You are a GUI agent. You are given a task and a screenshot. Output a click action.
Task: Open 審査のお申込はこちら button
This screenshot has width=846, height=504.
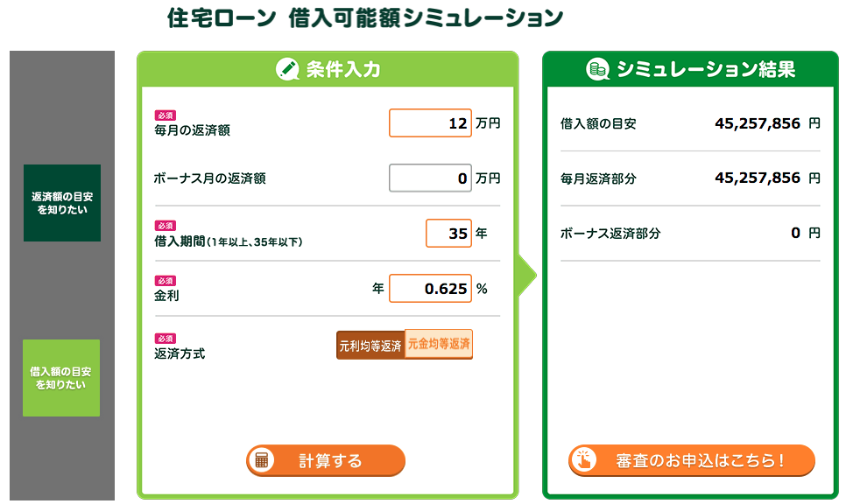point(692,460)
